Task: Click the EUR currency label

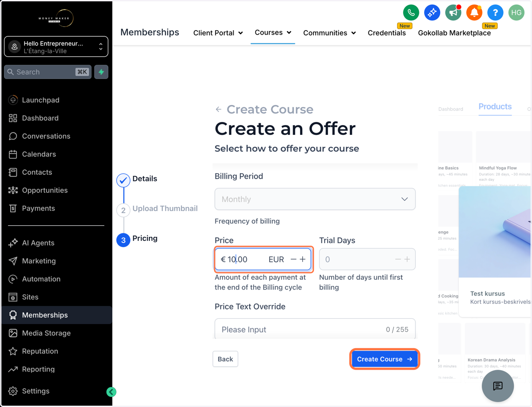Action: pyautogui.click(x=276, y=259)
